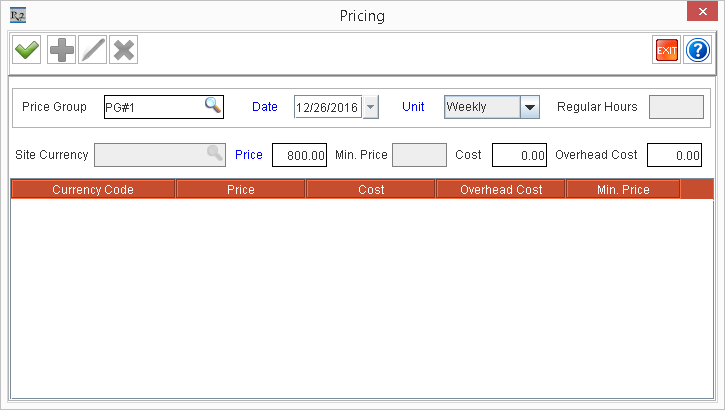
Task: Click the X delete record icon
Action: point(123,50)
